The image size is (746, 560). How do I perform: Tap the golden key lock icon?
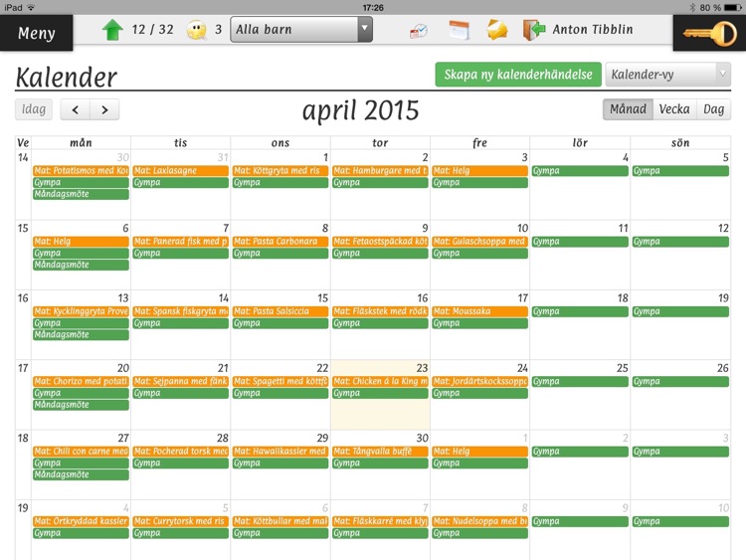(x=710, y=33)
